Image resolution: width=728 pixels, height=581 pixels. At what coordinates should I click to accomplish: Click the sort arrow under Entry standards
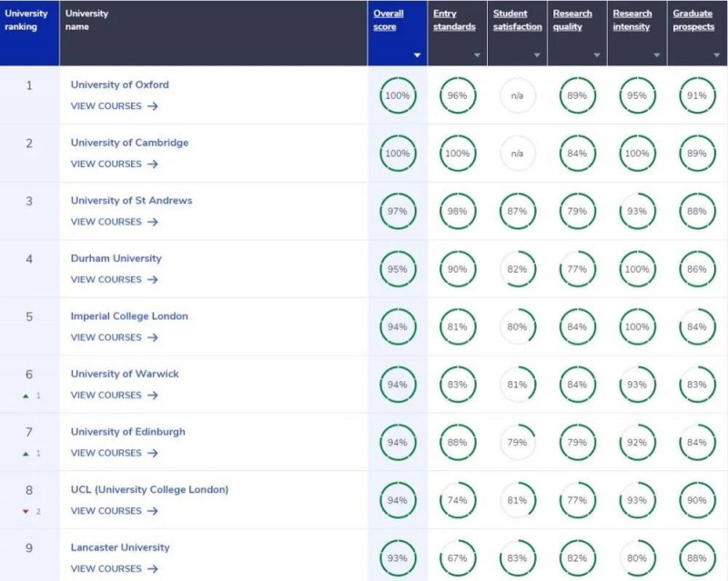(477, 55)
